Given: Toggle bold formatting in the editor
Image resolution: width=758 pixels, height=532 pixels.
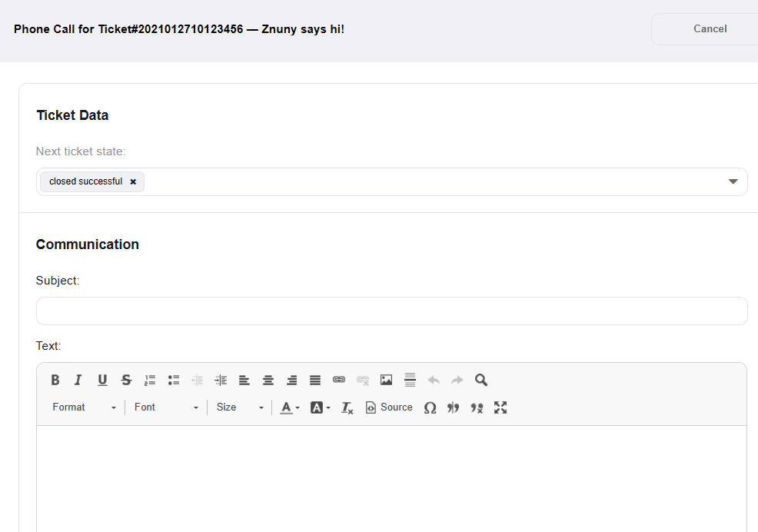Looking at the screenshot, I should 55,380.
